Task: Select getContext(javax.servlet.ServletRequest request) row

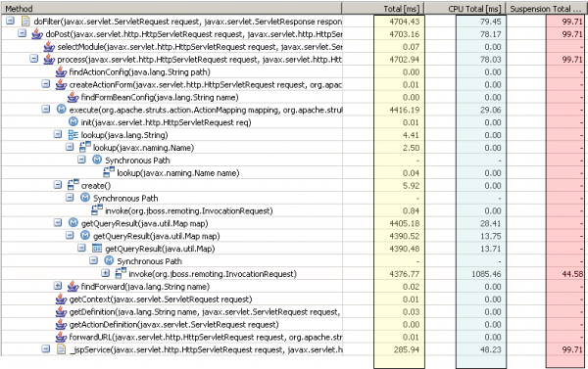Action: [x=161, y=300]
